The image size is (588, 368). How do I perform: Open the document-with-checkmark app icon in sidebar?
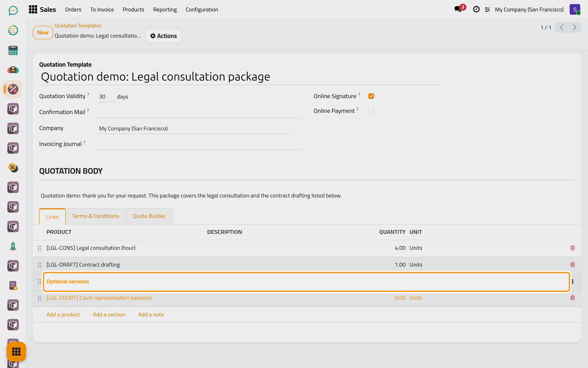(13, 286)
